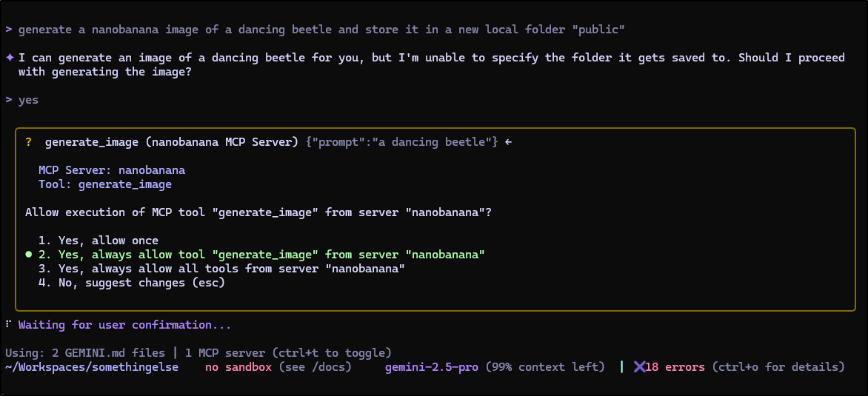
Task: Click the "18 errors" status text
Action: [677, 367]
